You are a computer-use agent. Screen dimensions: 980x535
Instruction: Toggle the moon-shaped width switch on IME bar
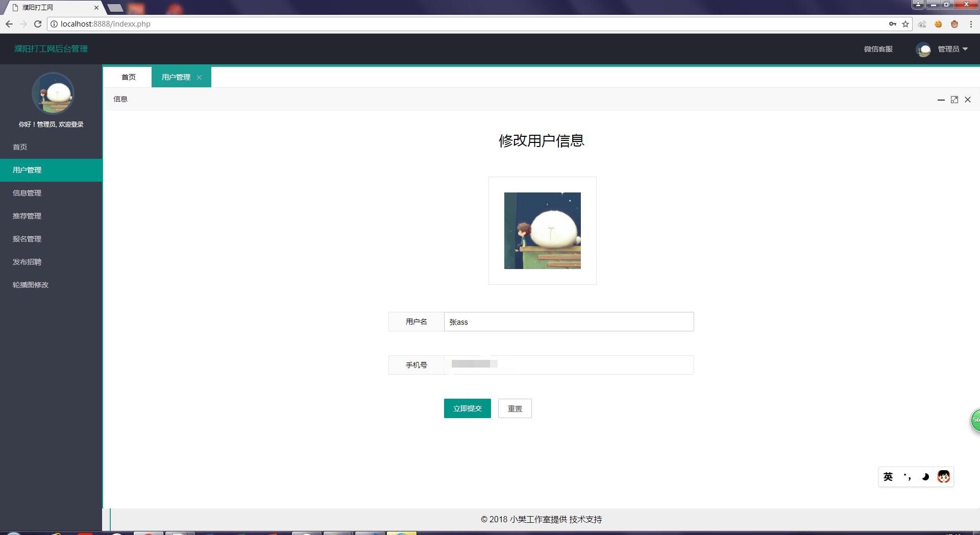925,476
